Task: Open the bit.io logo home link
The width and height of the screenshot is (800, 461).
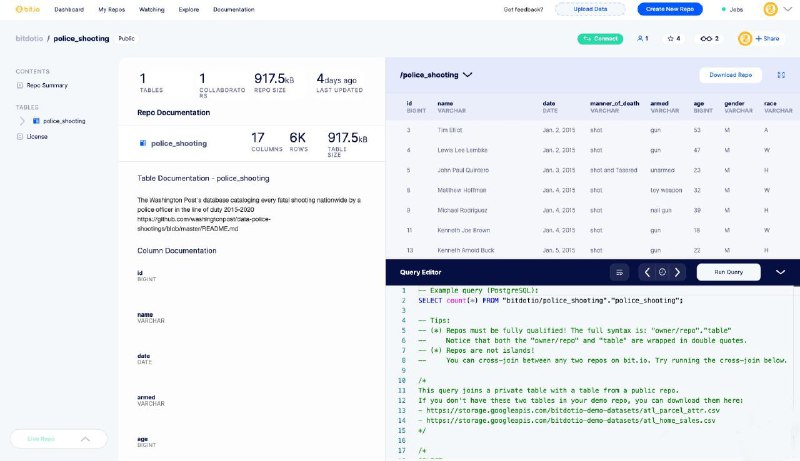Action: coord(28,9)
